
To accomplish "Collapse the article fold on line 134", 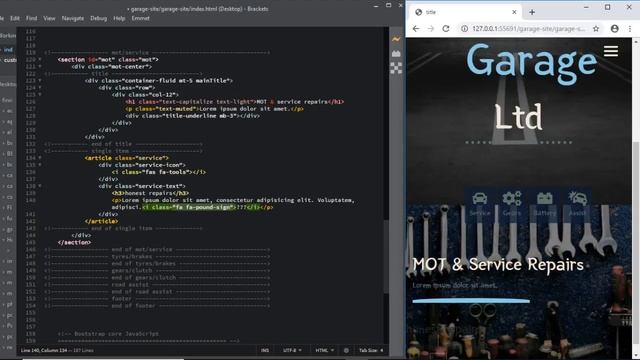I will point(40,158).
